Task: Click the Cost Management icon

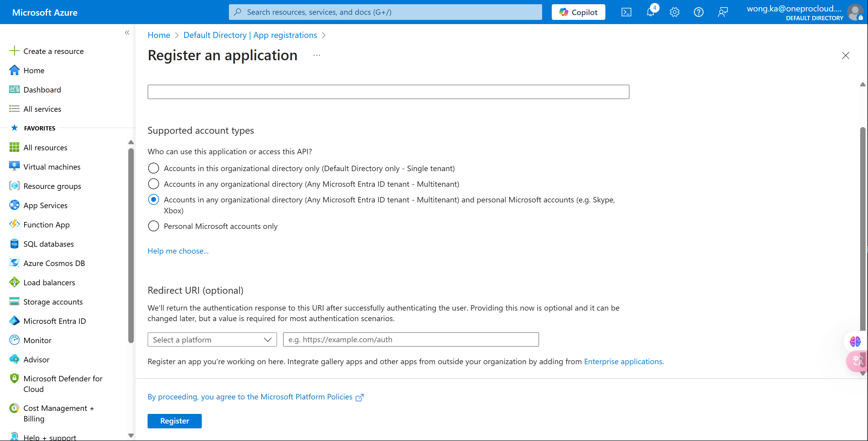Action: pos(14,408)
